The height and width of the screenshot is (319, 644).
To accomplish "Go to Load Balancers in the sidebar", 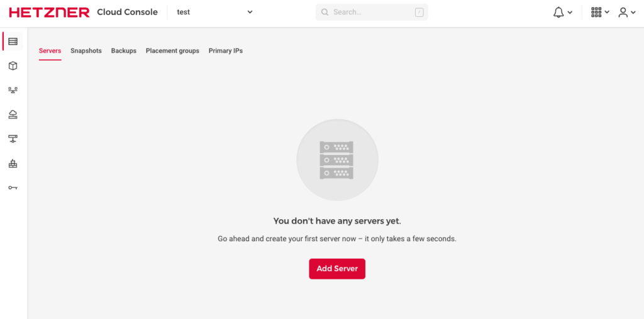I will click(13, 90).
